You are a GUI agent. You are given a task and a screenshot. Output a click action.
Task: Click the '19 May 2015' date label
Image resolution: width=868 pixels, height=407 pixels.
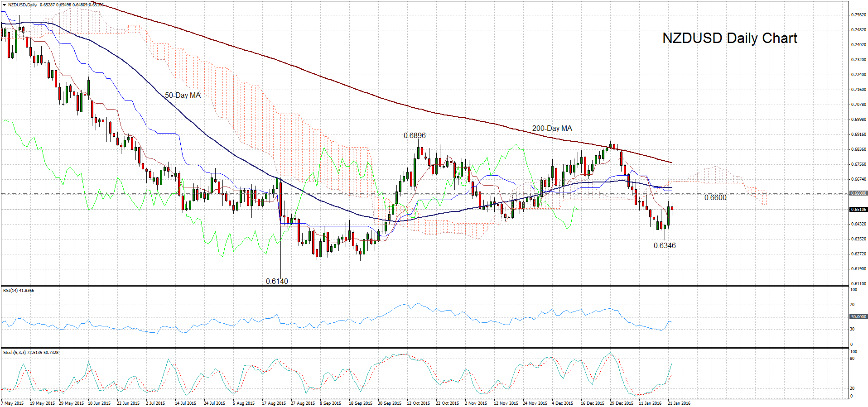coord(42,403)
